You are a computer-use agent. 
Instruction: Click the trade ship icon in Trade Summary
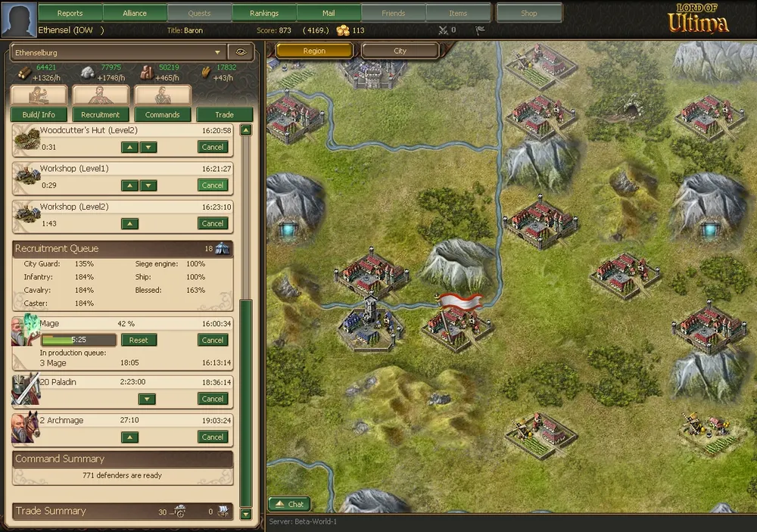(223, 512)
